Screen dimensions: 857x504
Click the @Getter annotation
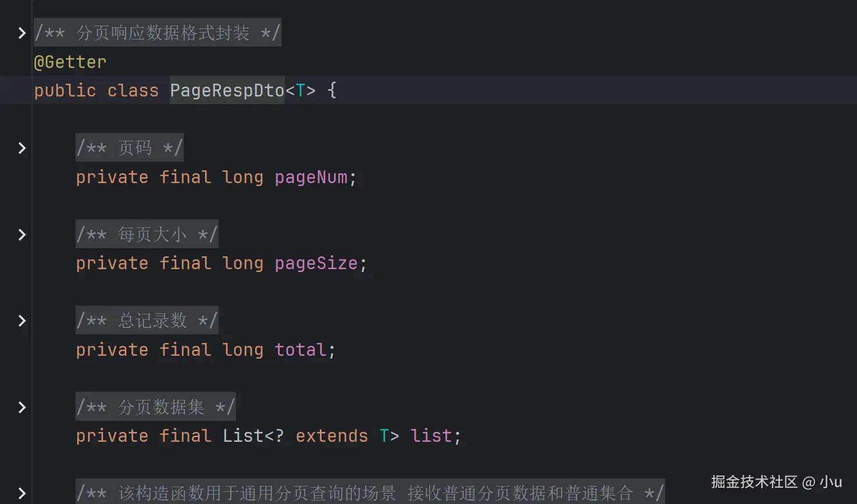point(70,62)
